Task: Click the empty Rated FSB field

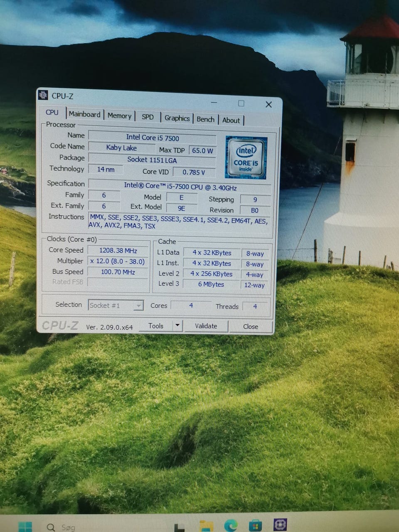Action: 118,283
